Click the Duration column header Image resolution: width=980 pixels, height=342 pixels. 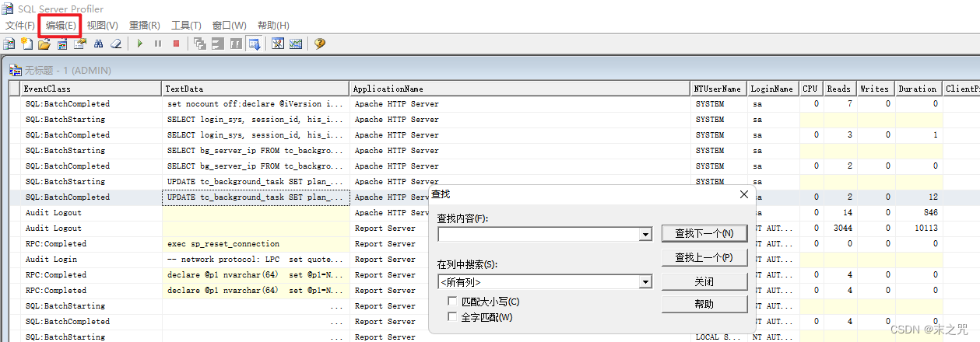point(919,89)
